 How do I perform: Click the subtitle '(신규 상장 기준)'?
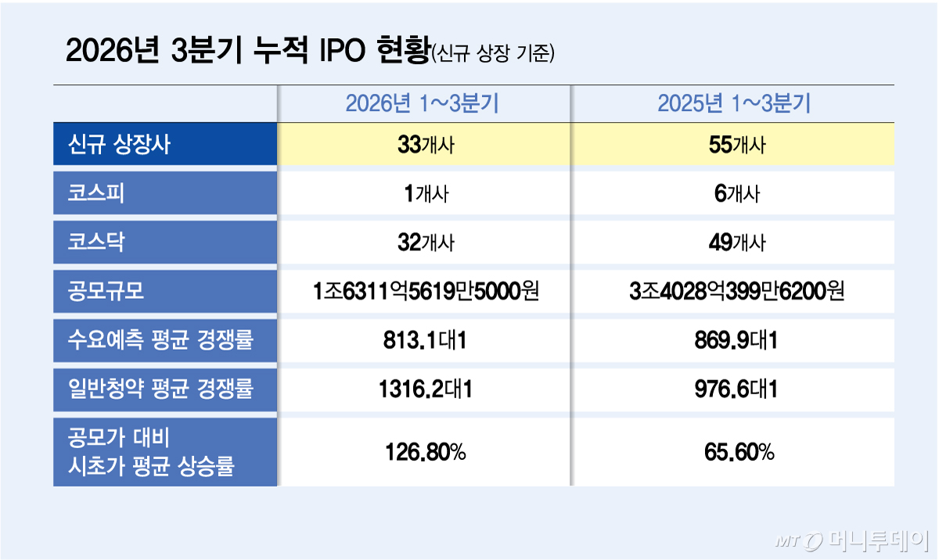(x=494, y=53)
